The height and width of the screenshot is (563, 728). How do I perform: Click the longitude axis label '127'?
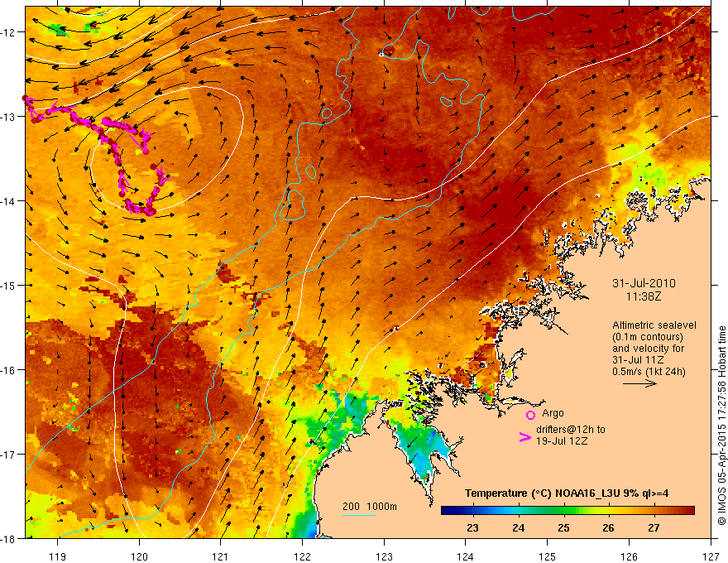(x=711, y=556)
